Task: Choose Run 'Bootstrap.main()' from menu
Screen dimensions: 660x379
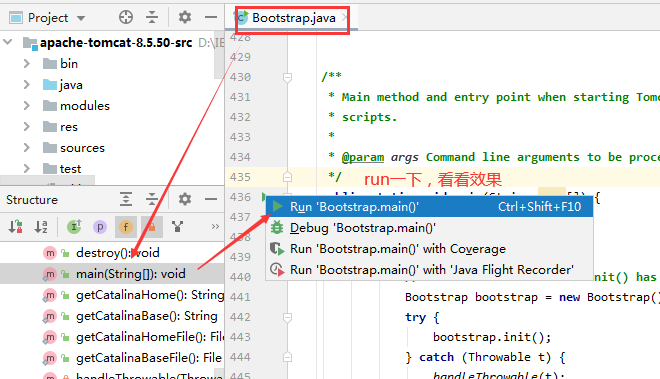Action: (x=429, y=207)
